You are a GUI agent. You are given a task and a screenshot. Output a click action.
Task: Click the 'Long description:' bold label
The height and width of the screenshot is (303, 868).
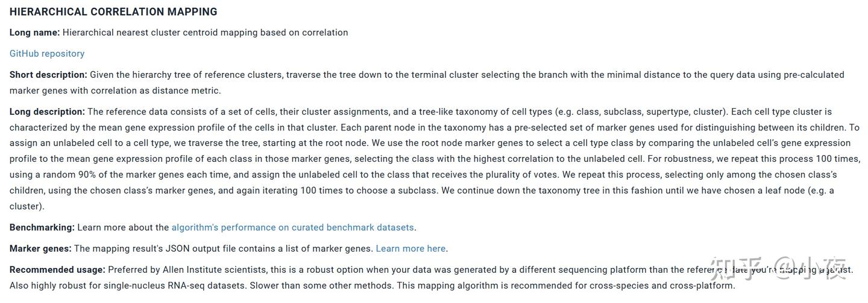click(x=47, y=112)
